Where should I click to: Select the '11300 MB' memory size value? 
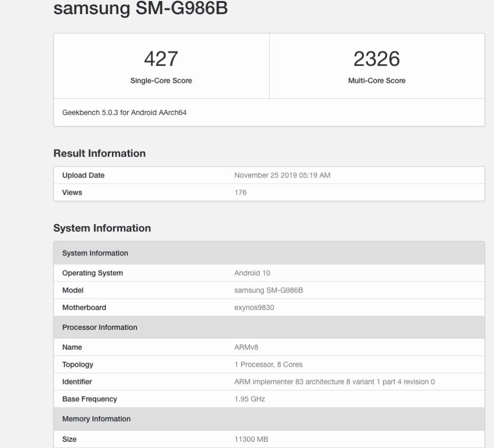click(x=251, y=439)
